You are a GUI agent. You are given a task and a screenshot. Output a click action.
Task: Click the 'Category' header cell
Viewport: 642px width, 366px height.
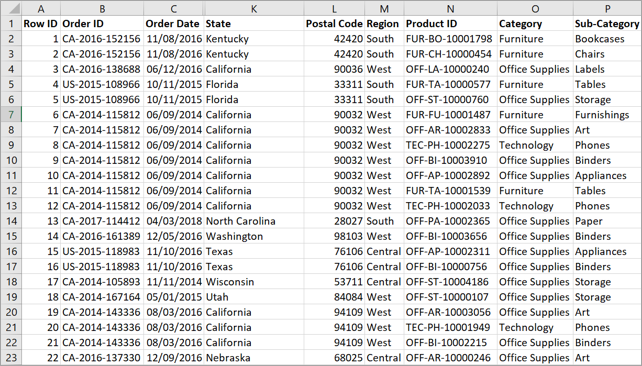click(535, 24)
